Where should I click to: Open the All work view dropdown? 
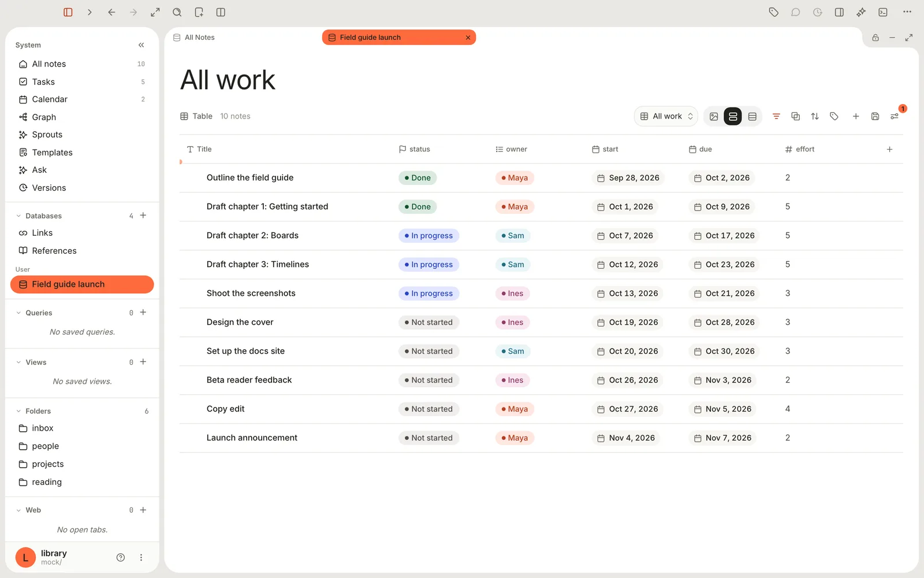(x=666, y=116)
